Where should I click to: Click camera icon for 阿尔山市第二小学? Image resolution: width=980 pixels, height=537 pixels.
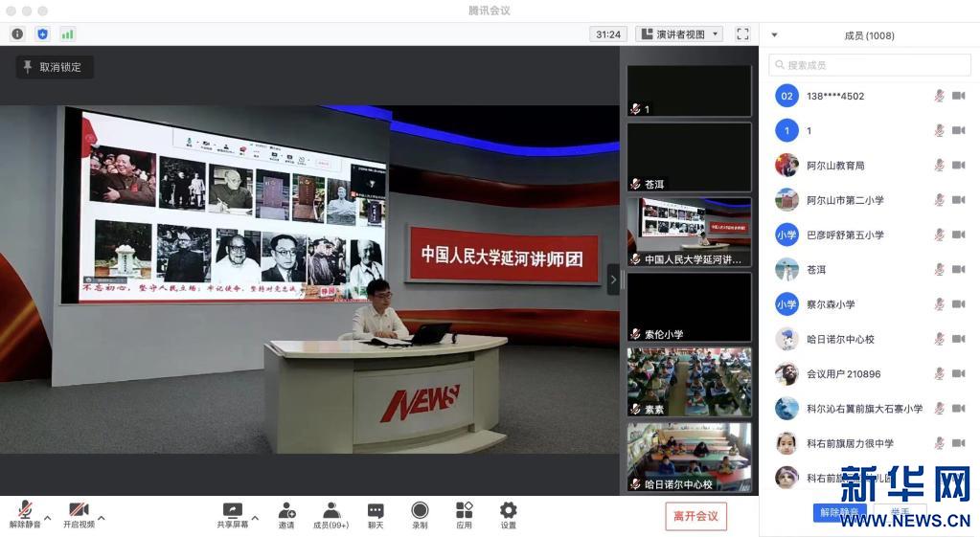(x=959, y=200)
